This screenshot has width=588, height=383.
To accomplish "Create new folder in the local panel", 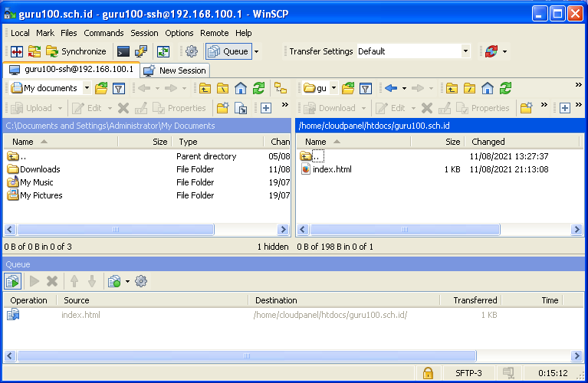I will pyautogui.click(x=222, y=108).
